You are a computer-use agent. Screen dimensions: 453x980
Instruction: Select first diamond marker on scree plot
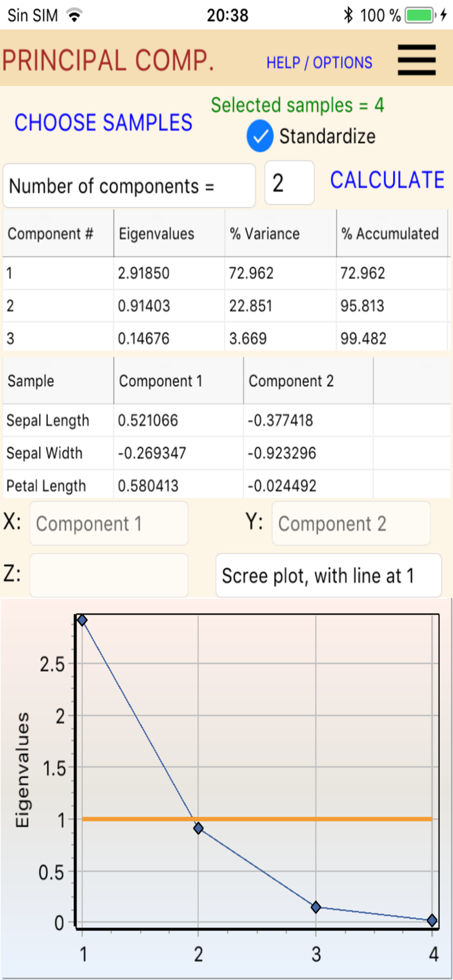pos(82,620)
